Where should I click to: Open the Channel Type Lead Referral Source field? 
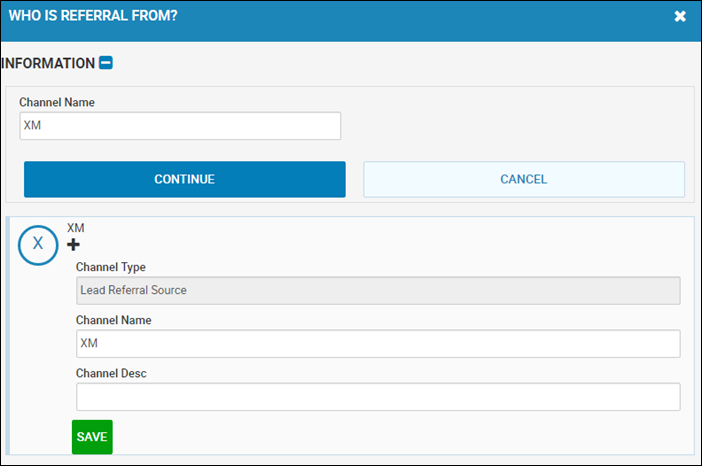coord(378,291)
